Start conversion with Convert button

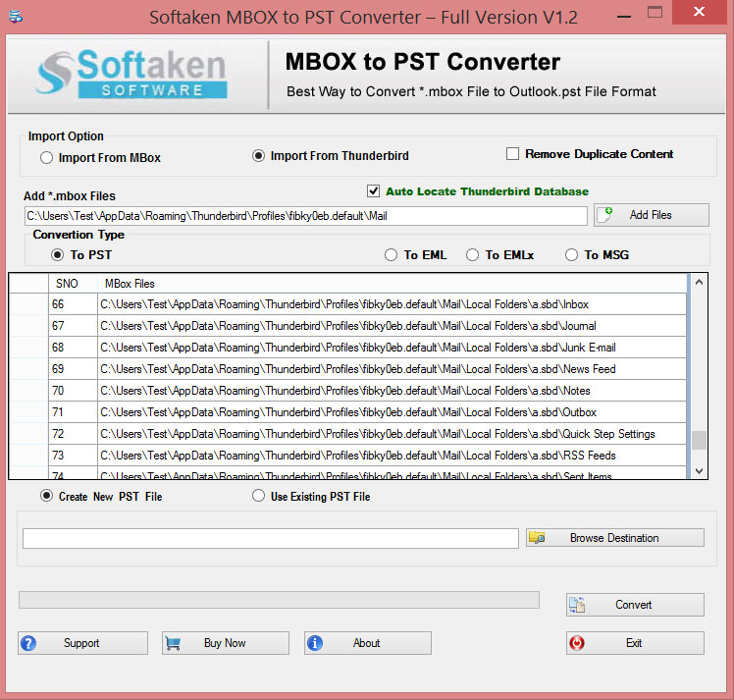click(635, 605)
